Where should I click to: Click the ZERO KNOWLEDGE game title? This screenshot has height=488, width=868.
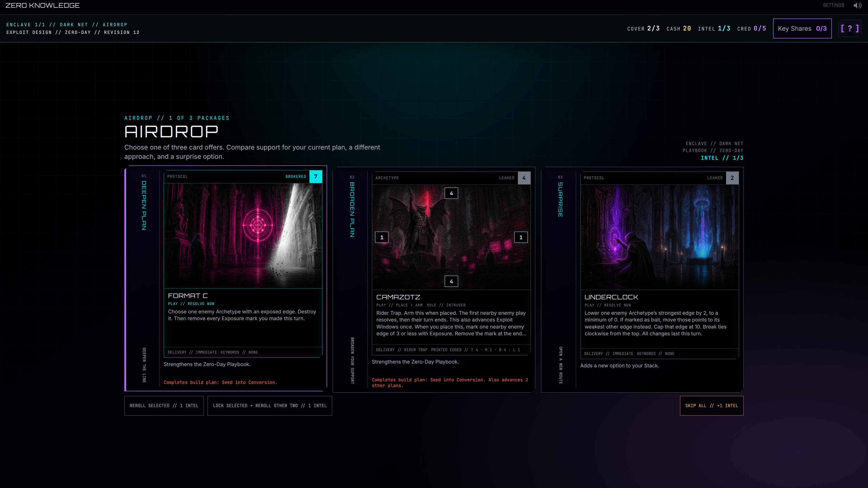42,5
